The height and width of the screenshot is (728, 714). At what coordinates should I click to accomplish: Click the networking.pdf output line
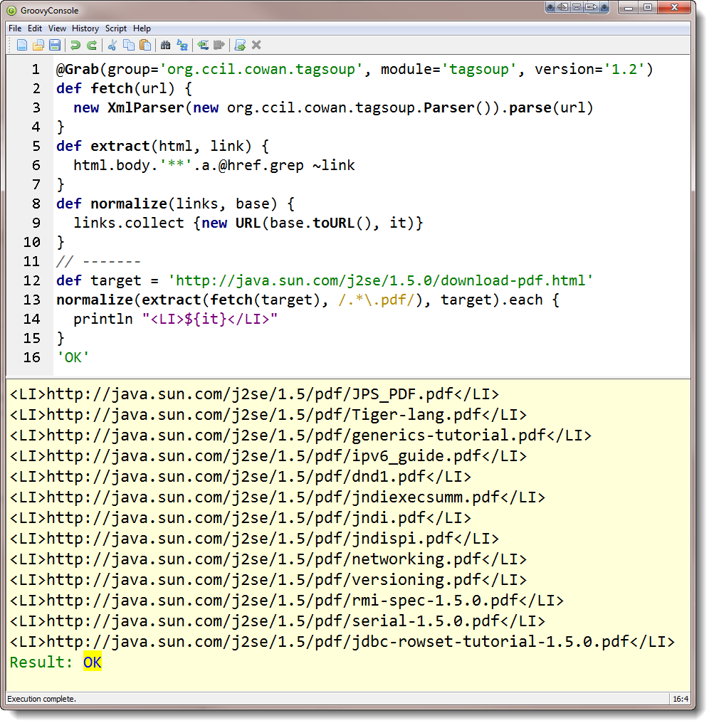pyautogui.click(x=268, y=559)
